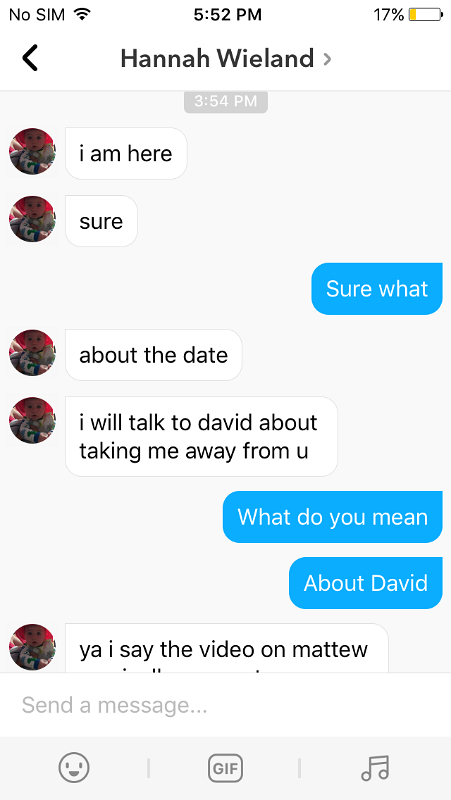Screen dimensions: 451x800
Task: Tap avatar next to "i am here"
Action: click(x=32, y=152)
